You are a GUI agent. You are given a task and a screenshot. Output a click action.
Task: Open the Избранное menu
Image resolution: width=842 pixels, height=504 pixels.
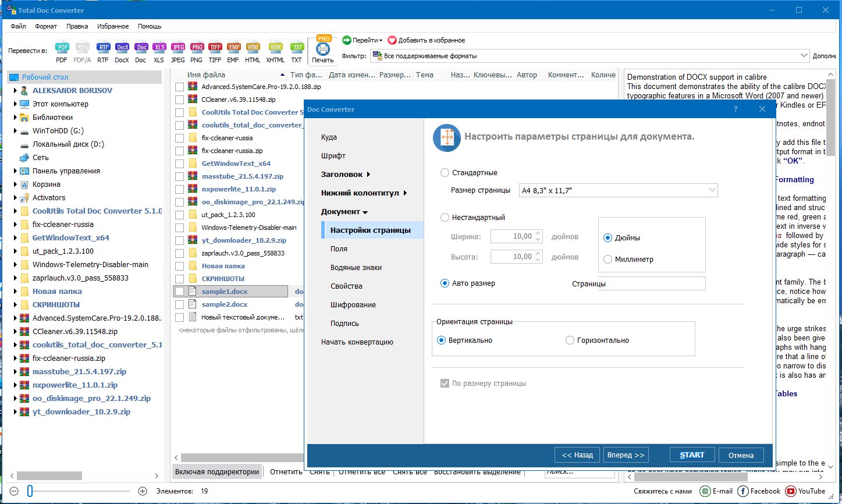point(113,26)
